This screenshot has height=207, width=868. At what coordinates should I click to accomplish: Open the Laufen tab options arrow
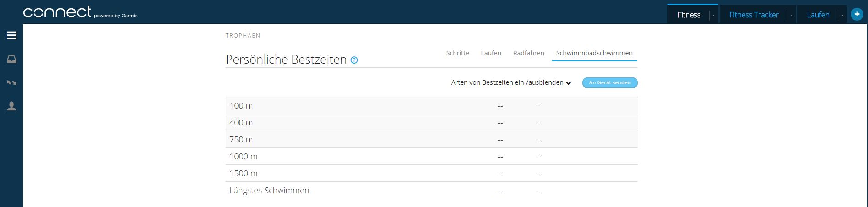(842, 15)
